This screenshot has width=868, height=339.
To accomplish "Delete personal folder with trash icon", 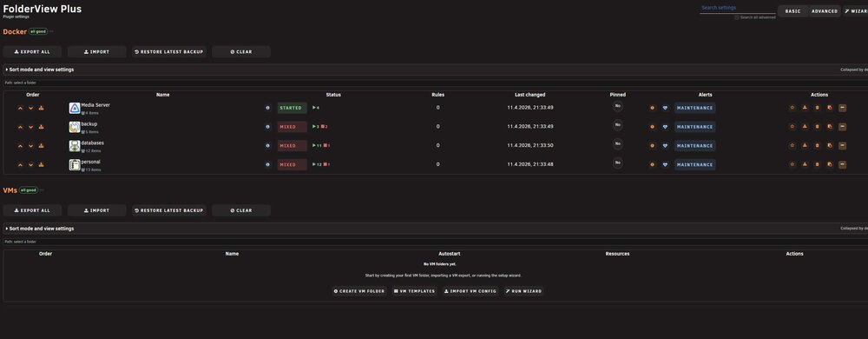I will [817, 164].
